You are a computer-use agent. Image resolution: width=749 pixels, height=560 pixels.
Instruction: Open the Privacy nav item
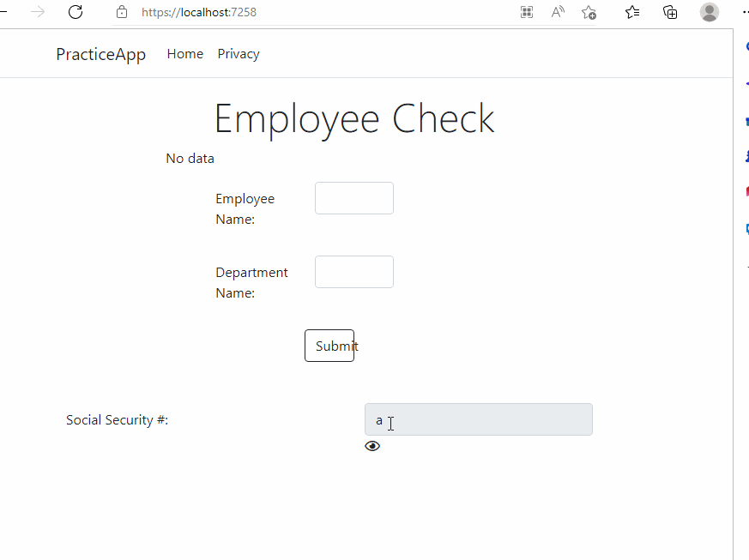[x=239, y=54]
